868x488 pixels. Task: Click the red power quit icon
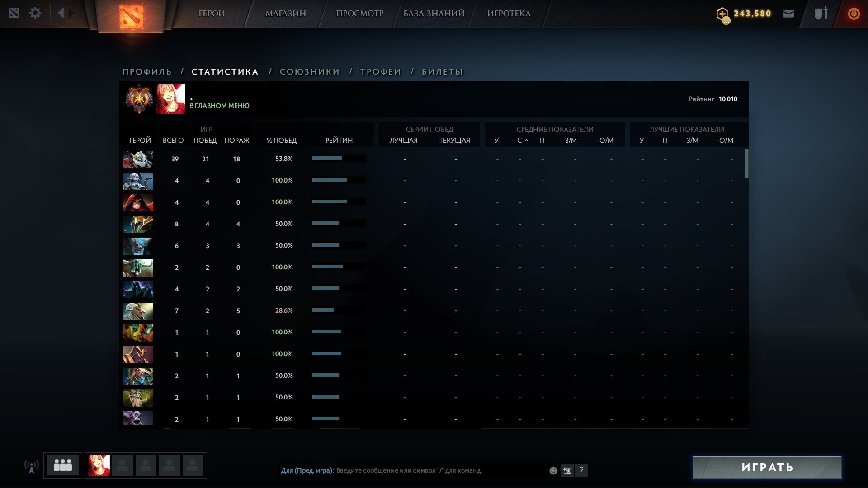[853, 14]
